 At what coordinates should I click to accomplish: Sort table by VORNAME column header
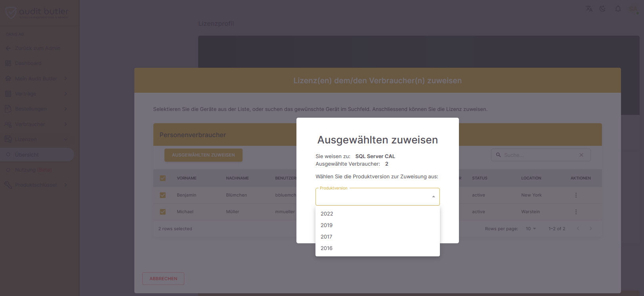(187, 178)
